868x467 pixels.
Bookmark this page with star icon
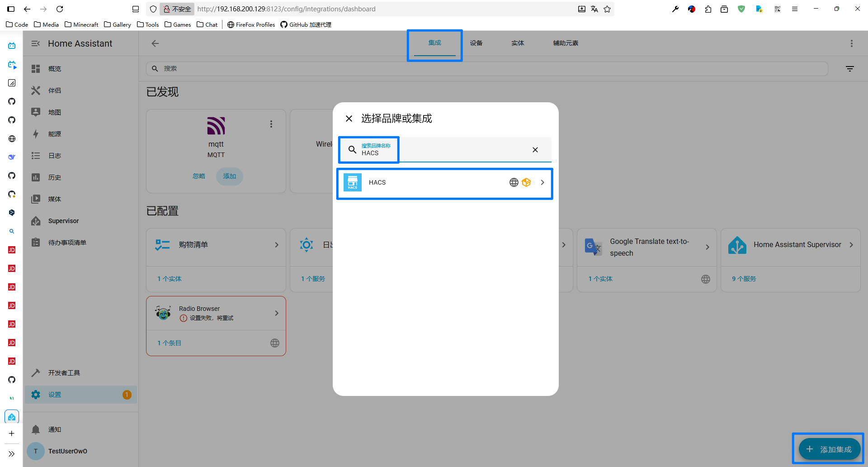(607, 9)
